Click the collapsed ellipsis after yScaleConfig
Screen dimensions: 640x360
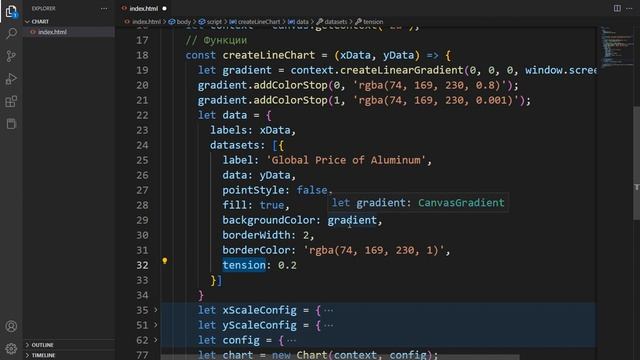329,325
